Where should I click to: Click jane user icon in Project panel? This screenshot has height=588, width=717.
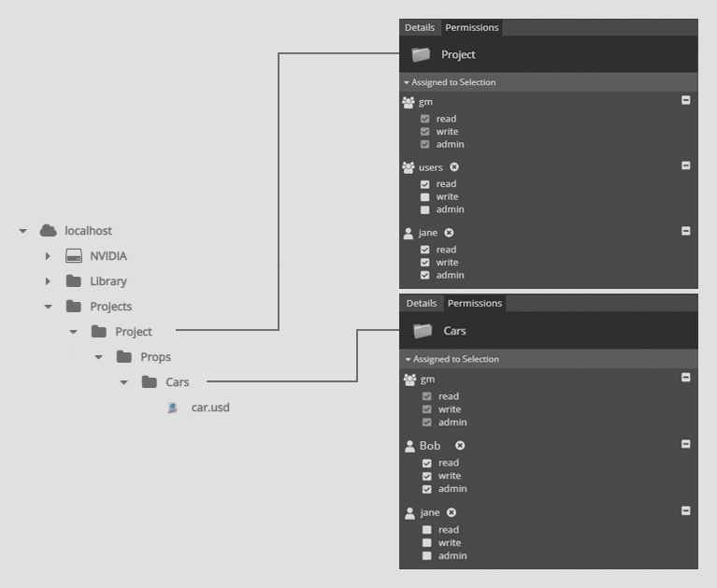409,233
